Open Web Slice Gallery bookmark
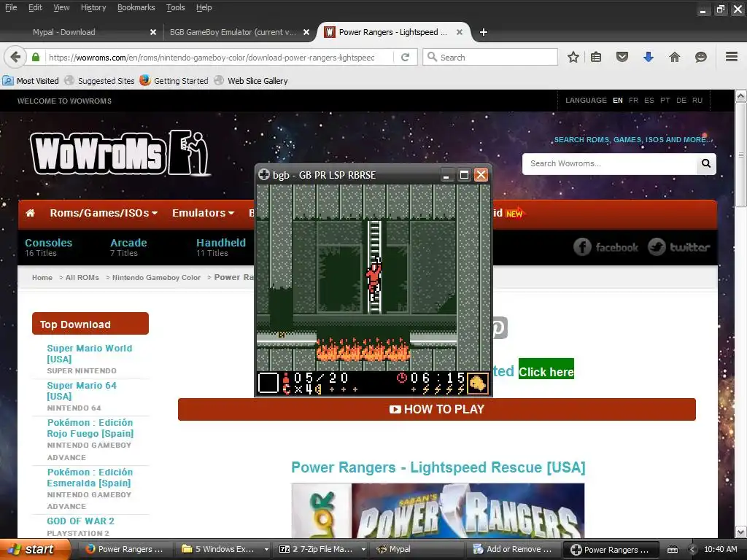This screenshot has width=747, height=560. click(x=251, y=80)
